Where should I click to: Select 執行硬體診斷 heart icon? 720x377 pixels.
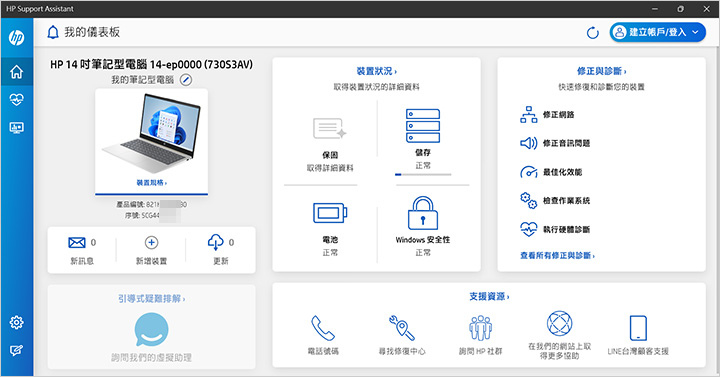(529, 229)
